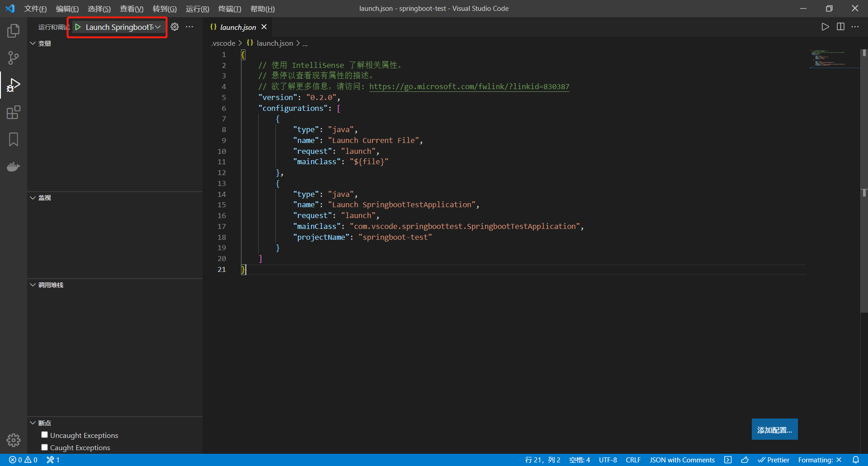Open the 运行(R) Run menu
This screenshot has height=466, width=868.
[x=197, y=9]
